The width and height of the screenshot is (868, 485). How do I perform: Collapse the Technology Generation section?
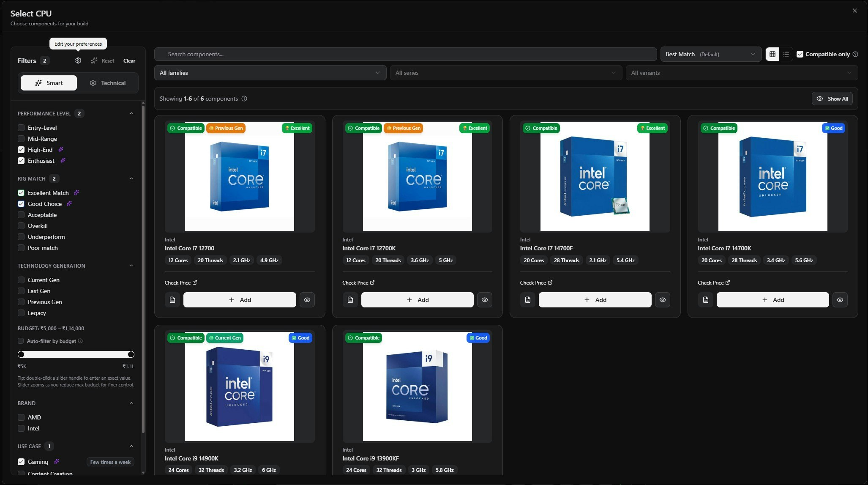point(131,266)
